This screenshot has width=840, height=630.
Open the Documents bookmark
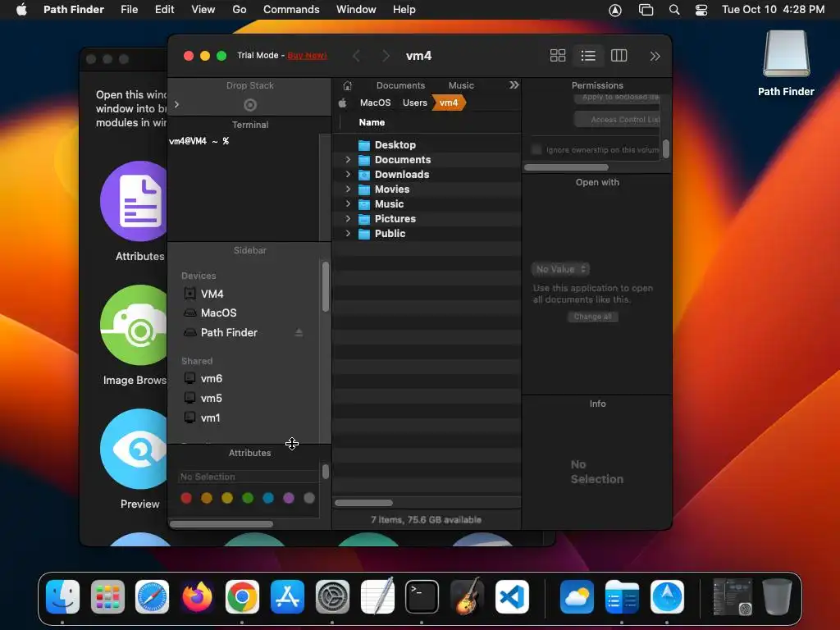tap(400, 85)
